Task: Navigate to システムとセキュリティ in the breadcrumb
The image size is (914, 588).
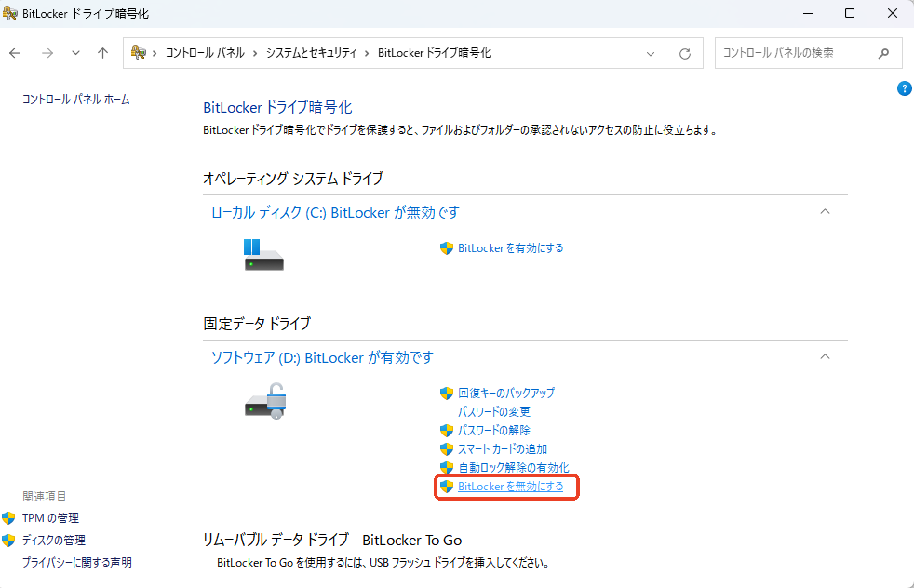Action: pos(313,53)
